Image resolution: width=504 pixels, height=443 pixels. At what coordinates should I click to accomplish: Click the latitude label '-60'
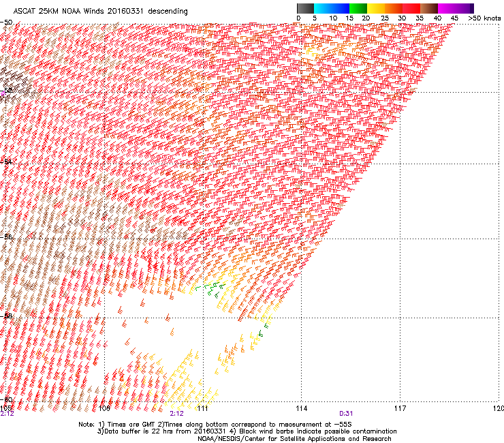[6, 399]
